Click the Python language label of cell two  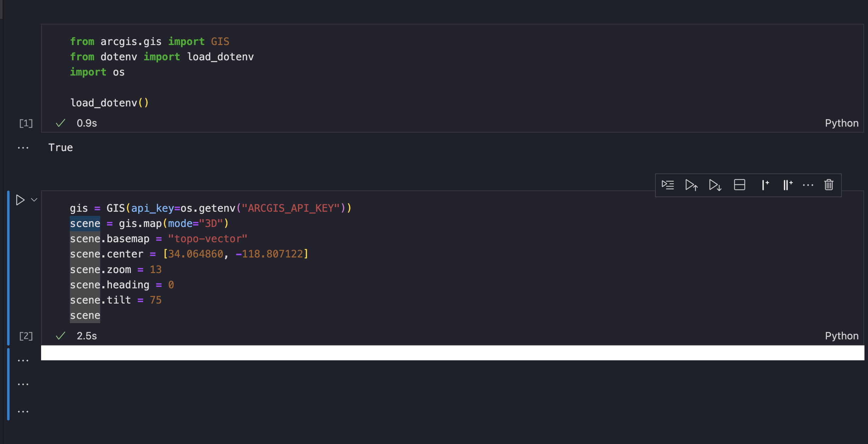[x=842, y=336]
